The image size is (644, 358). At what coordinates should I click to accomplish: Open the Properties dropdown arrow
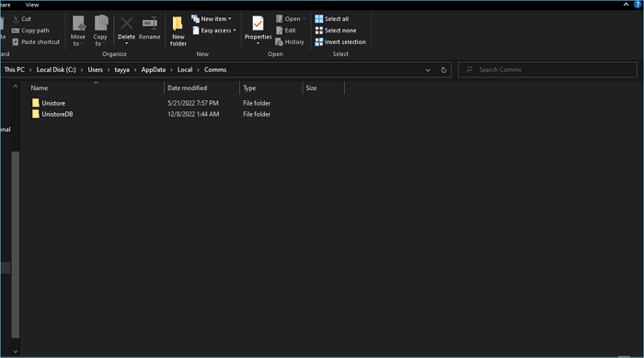pyautogui.click(x=258, y=43)
